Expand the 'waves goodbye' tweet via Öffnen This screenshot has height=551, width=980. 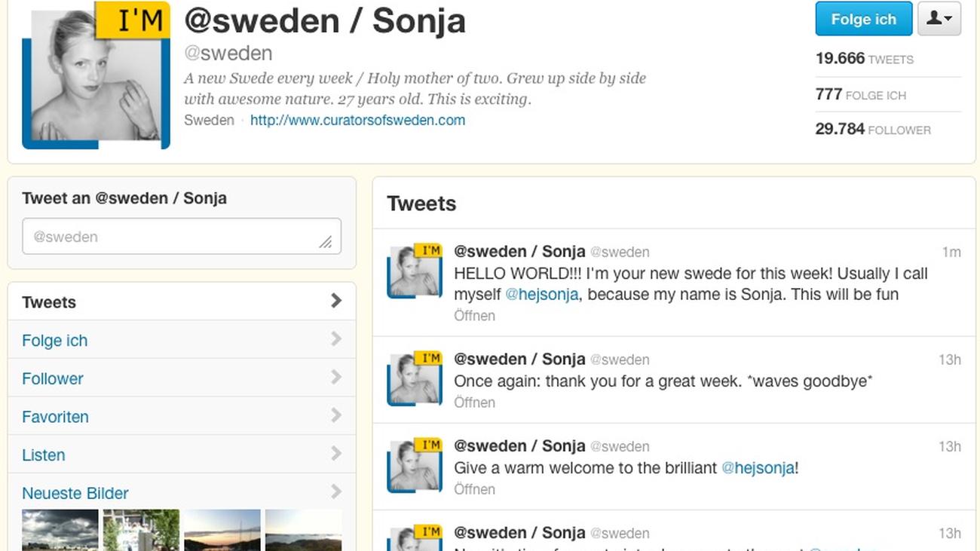click(x=474, y=403)
